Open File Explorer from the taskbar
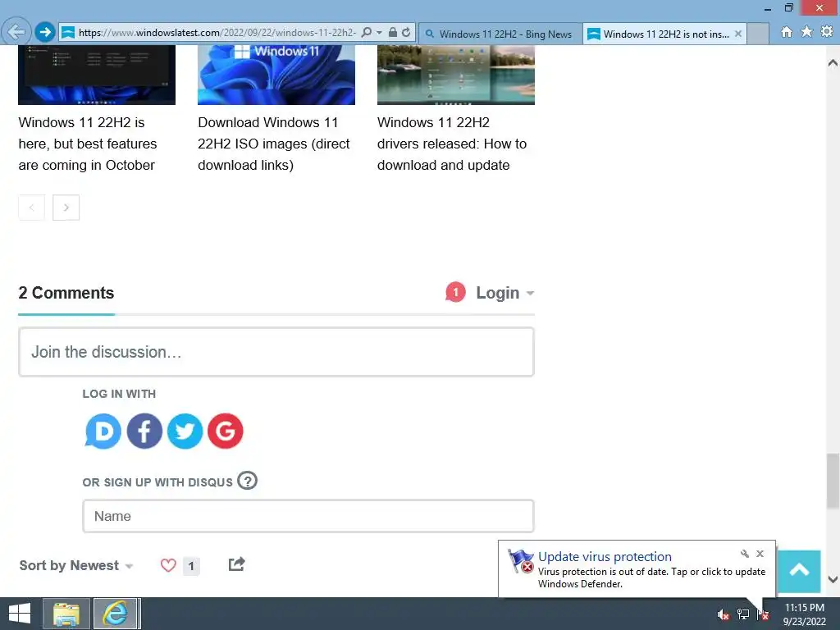The image size is (840, 630). point(66,614)
